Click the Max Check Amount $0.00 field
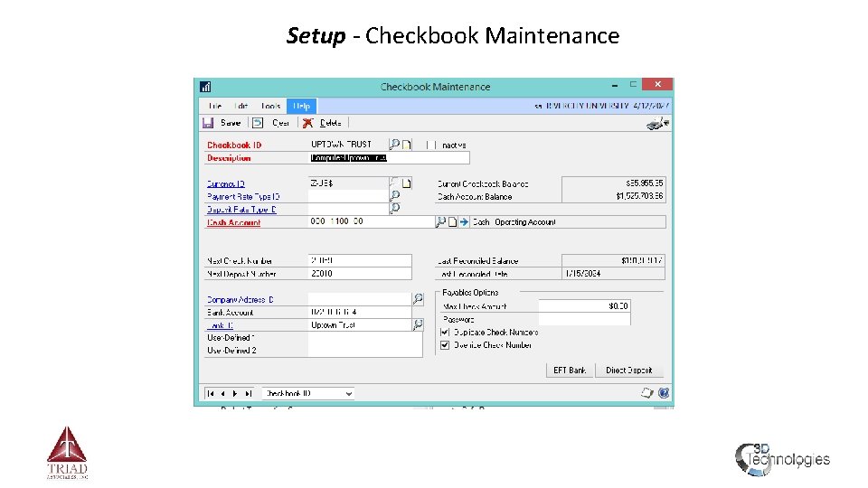Screen dimensions: 868x488 (585, 306)
